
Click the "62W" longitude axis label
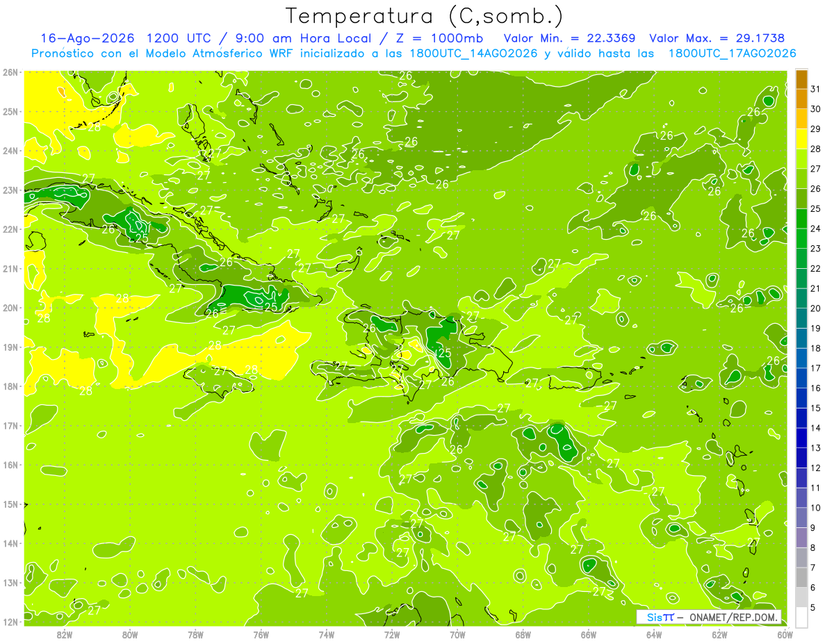[719, 634]
